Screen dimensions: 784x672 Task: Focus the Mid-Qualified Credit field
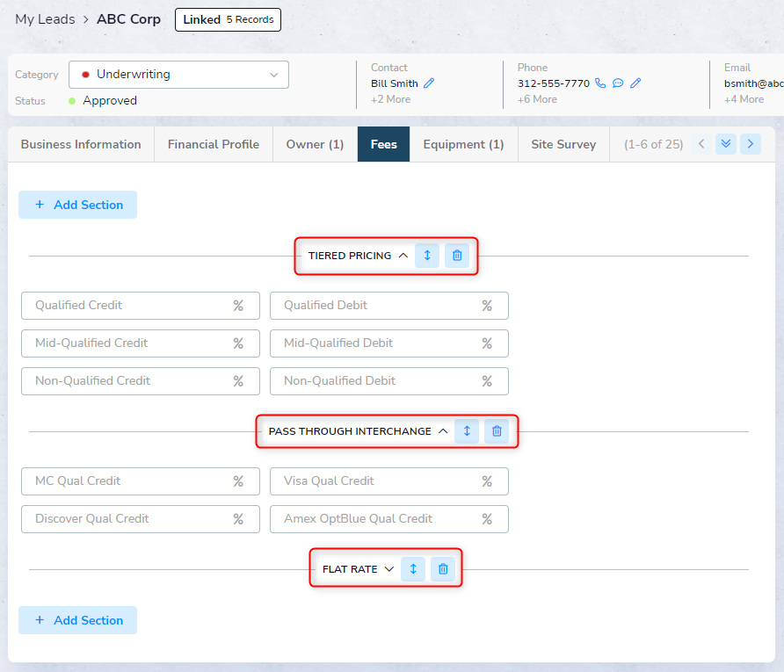tap(141, 343)
